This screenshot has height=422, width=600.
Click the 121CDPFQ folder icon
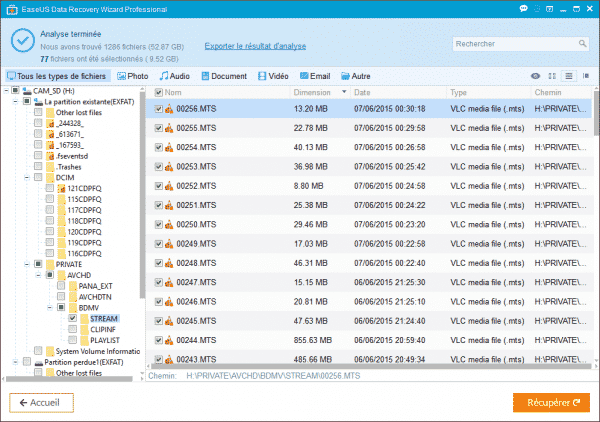click(x=62, y=189)
